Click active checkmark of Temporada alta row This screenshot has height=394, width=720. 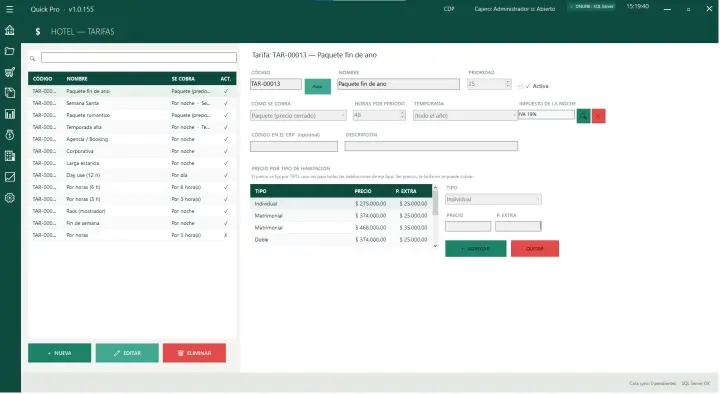225,127
